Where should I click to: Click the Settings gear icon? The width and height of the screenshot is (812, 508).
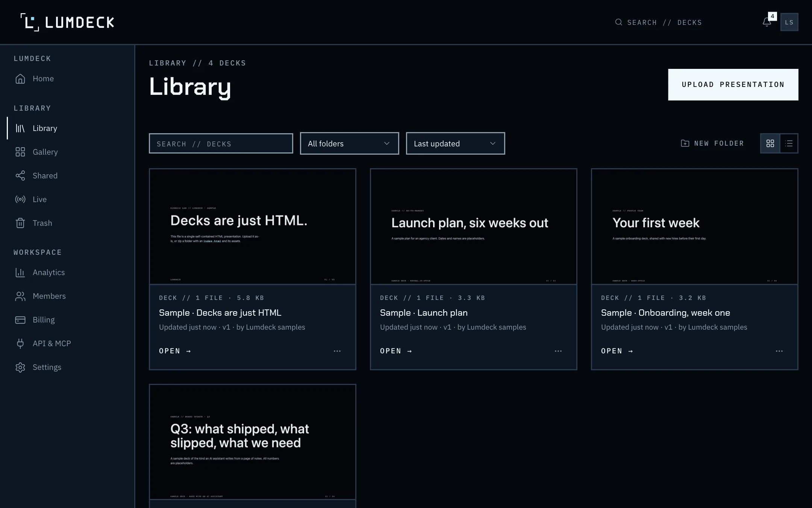point(20,367)
